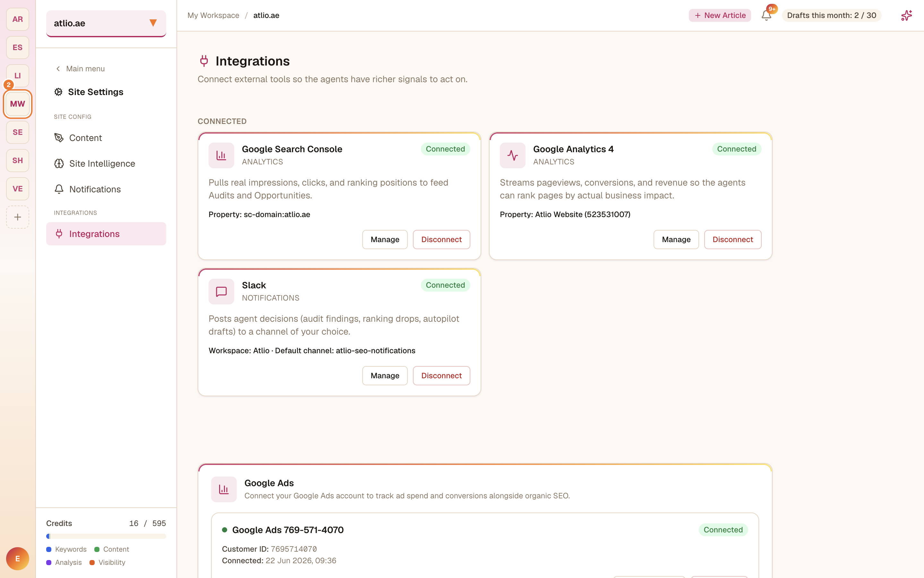
Task: Click the blue Keywords legend dot
Action: [49, 549]
